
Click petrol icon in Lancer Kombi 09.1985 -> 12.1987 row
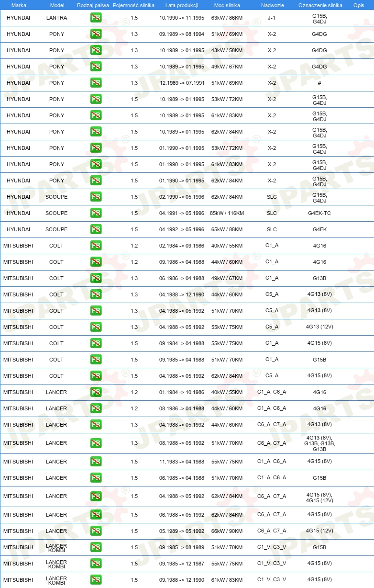point(96,564)
